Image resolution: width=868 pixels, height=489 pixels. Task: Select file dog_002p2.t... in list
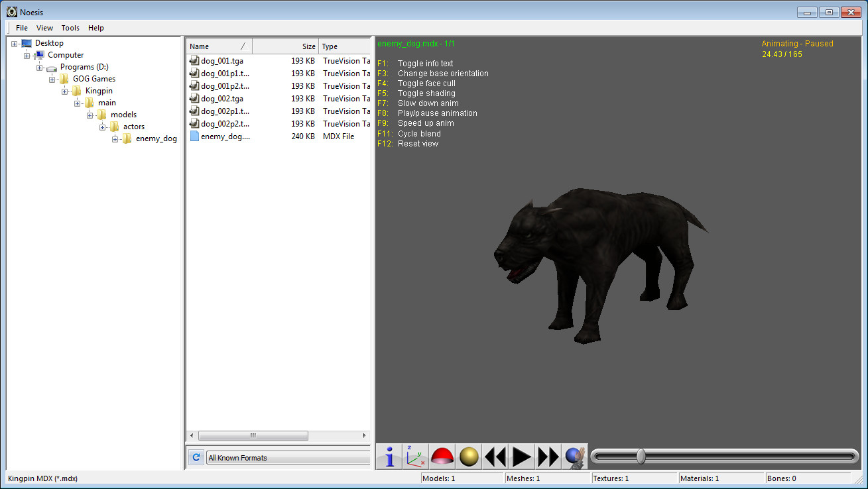click(x=225, y=124)
